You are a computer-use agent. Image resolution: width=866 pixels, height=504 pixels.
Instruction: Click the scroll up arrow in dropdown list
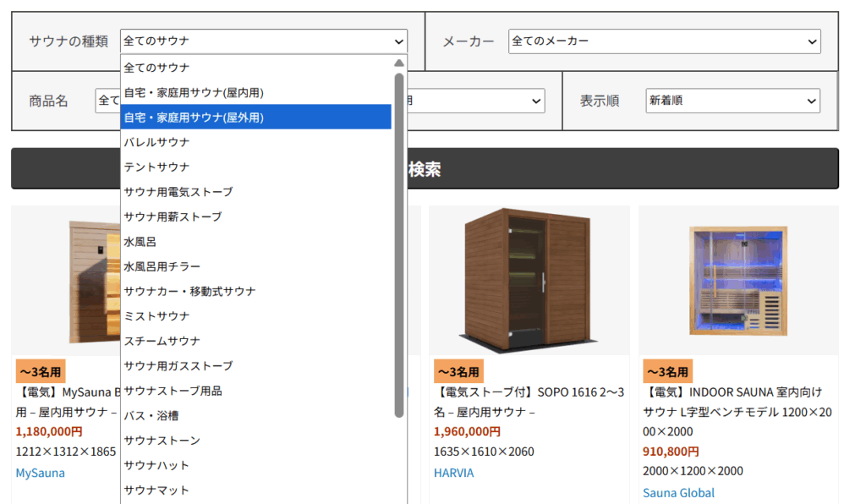click(x=399, y=63)
